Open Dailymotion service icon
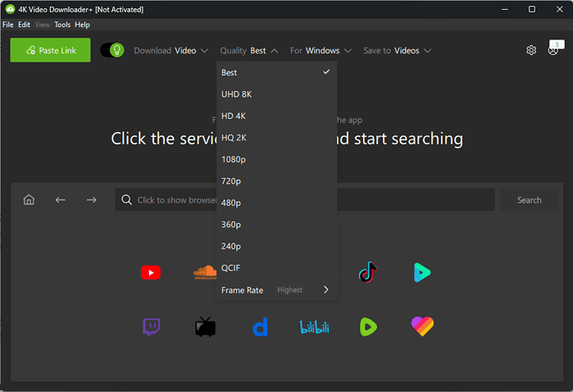573x392 pixels. 260,326
